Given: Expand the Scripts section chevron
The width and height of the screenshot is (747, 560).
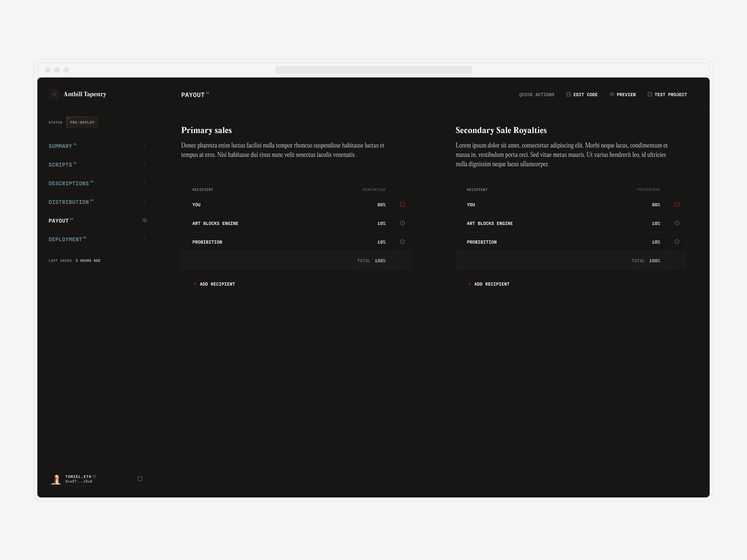Looking at the screenshot, I should pyautogui.click(x=144, y=164).
